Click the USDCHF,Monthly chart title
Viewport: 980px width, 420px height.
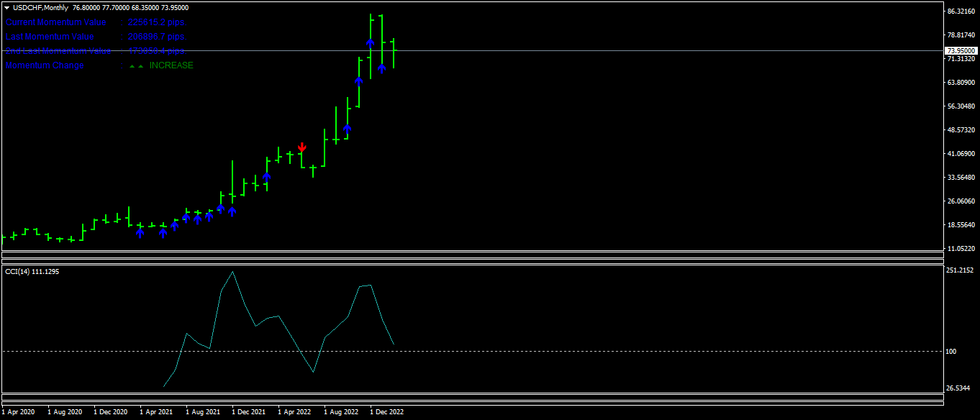point(41,8)
